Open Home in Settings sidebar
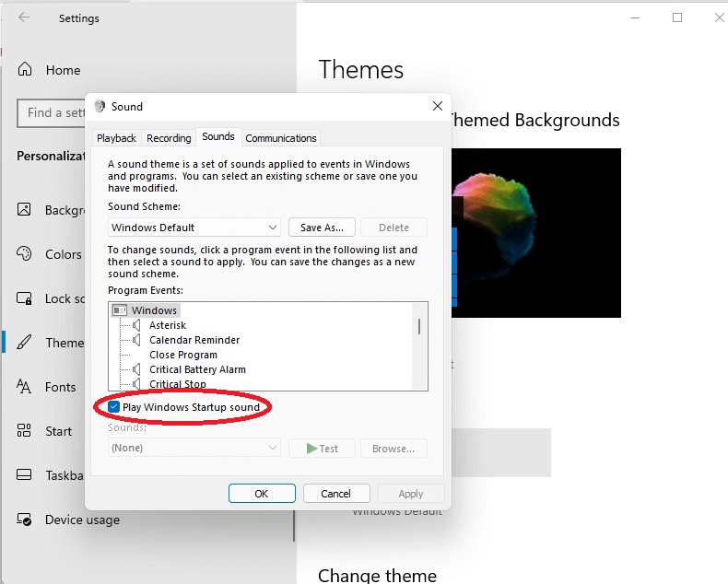 tap(64, 70)
